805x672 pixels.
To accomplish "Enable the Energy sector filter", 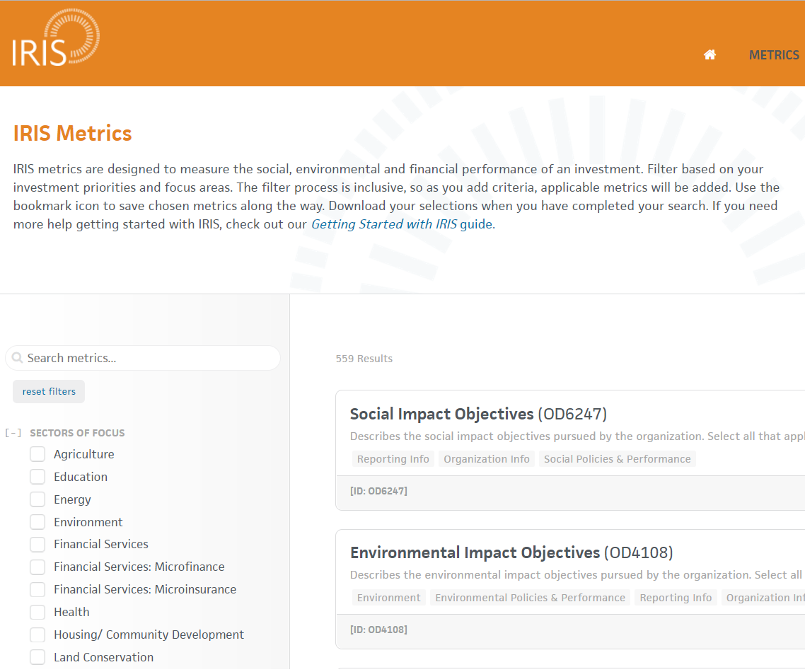I will point(37,499).
